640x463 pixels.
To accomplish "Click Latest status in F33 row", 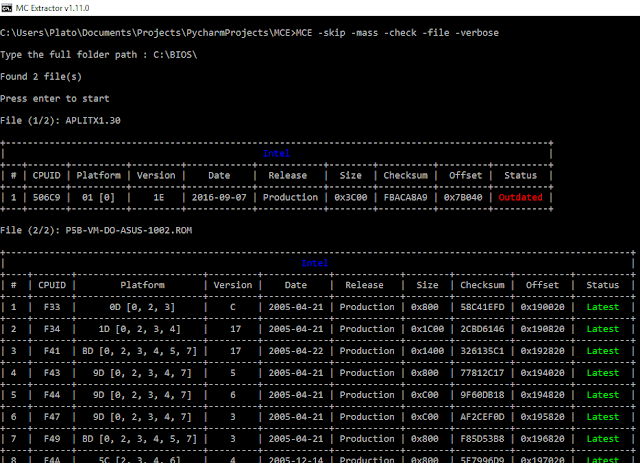I will tap(603, 307).
